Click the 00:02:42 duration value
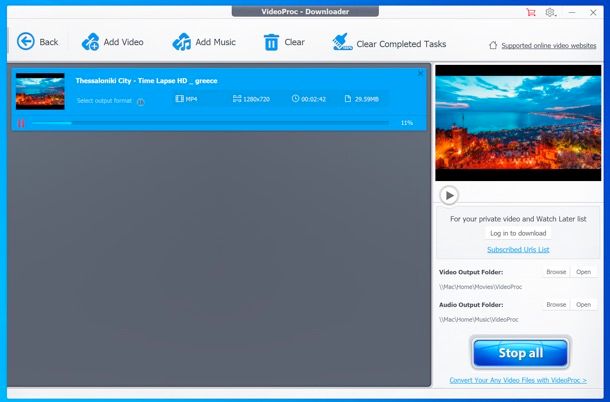Viewport: 610px width, 402px height. click(314, 99)
